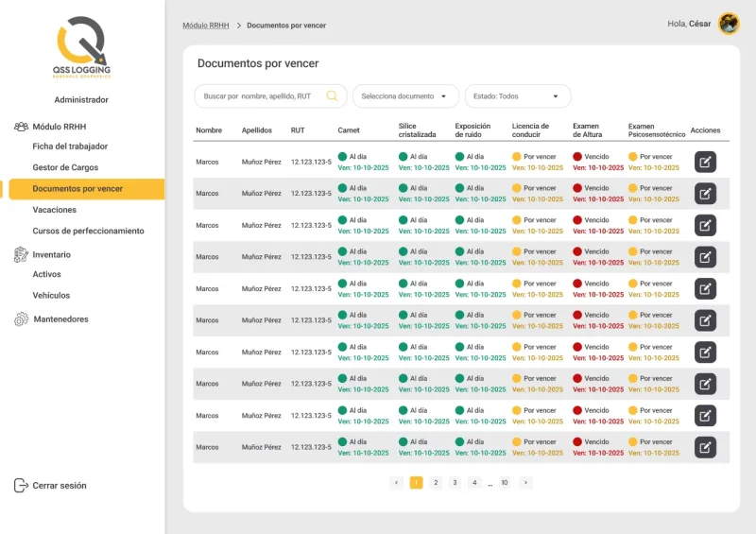Click the Mantenedores sidebar label

(x=60, y=319)
